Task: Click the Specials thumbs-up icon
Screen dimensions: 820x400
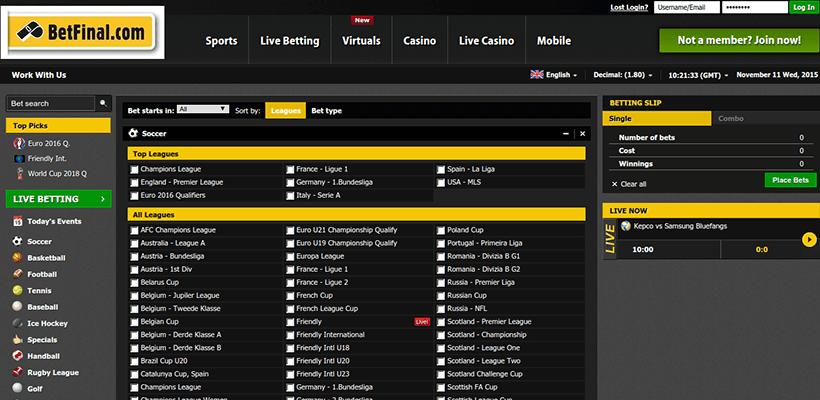Action: tap(18, 339)
